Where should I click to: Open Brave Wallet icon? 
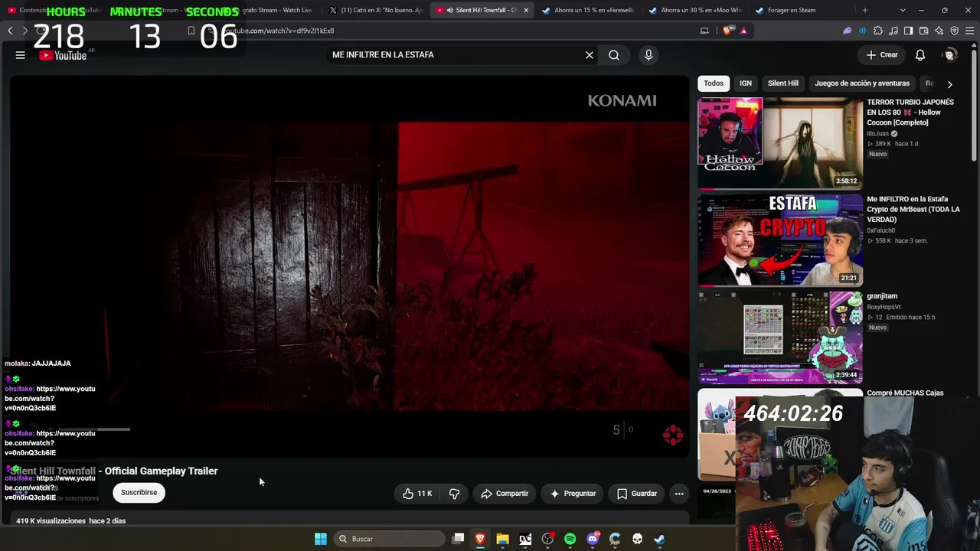pos(923,31)
